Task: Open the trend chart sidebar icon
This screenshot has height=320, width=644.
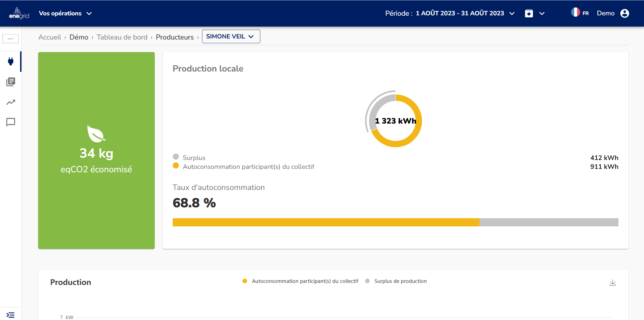Action: [x=11, y=102]
